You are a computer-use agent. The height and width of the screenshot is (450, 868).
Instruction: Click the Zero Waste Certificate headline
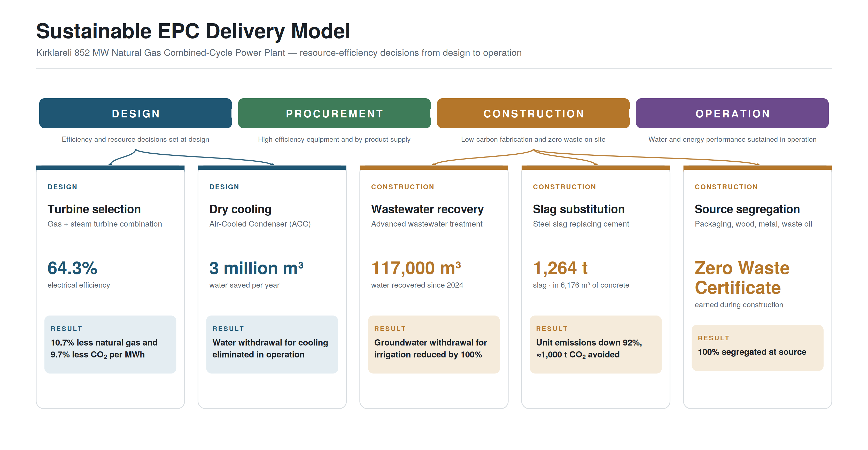tap(742, 277)
